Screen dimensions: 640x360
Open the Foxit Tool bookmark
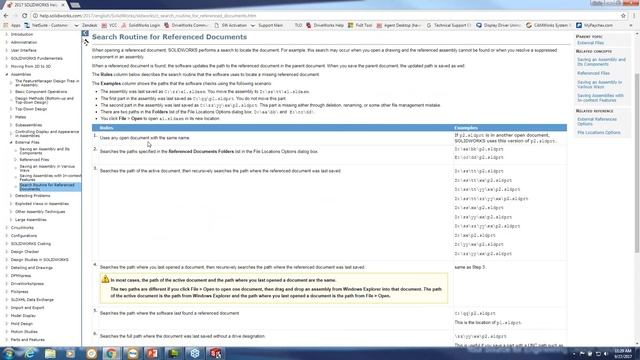(360, 25)
